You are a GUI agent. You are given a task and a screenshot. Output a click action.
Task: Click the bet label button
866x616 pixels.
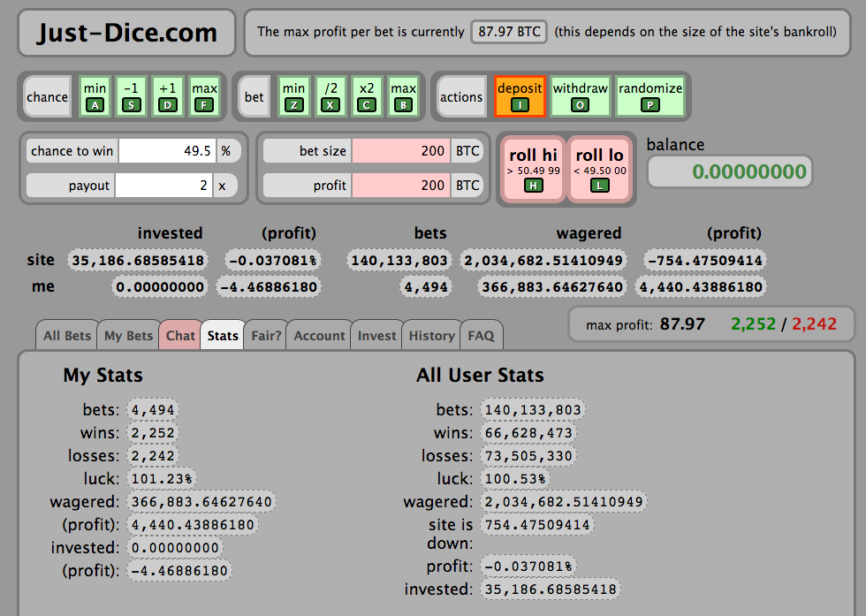(254, 96)
